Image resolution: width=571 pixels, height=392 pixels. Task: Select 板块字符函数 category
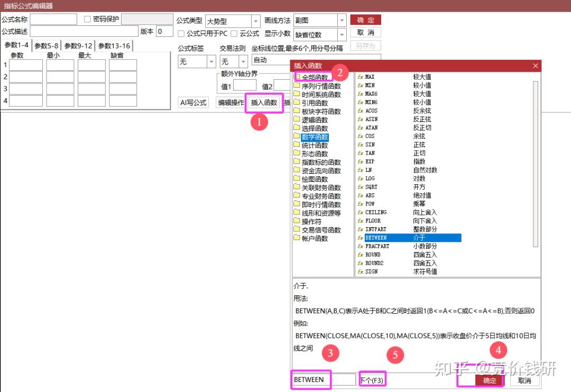321,111
